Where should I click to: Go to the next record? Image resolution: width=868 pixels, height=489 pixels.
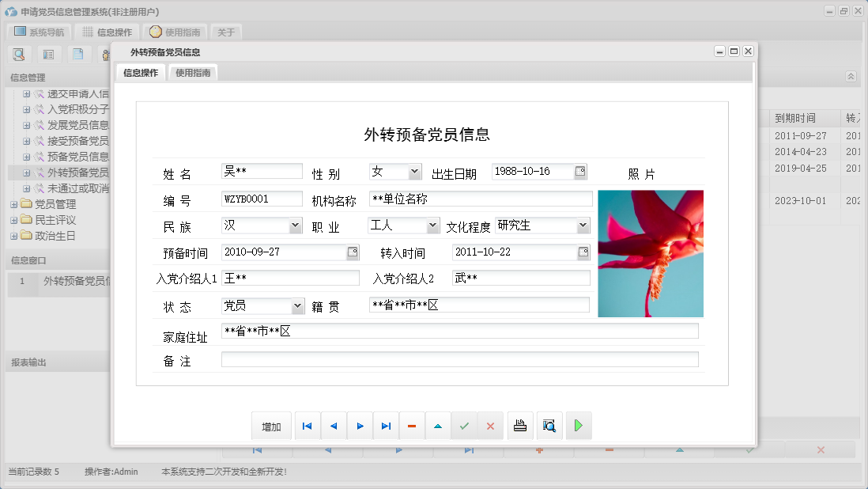pos(360,426)
